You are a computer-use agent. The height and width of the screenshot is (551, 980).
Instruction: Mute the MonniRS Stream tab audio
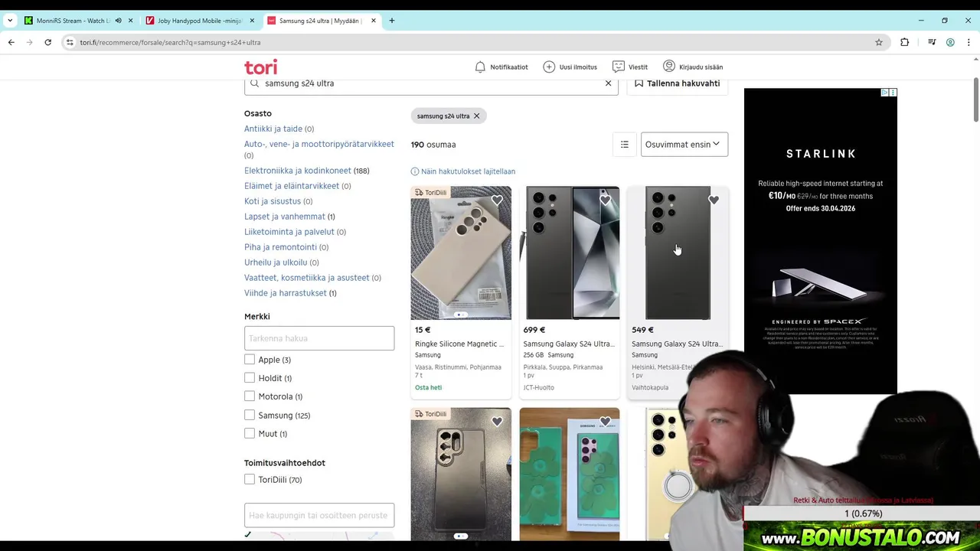pyautogui.click(x=118, y=21)
